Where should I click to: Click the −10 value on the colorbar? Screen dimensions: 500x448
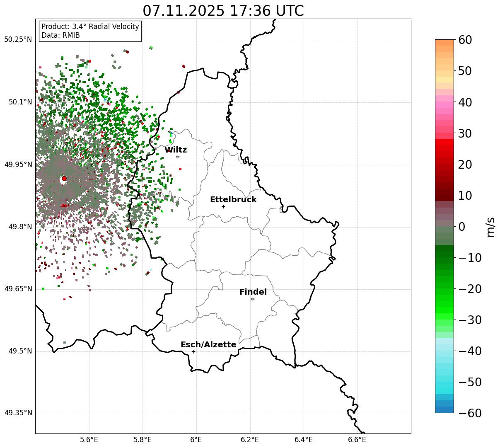(470, 258)
